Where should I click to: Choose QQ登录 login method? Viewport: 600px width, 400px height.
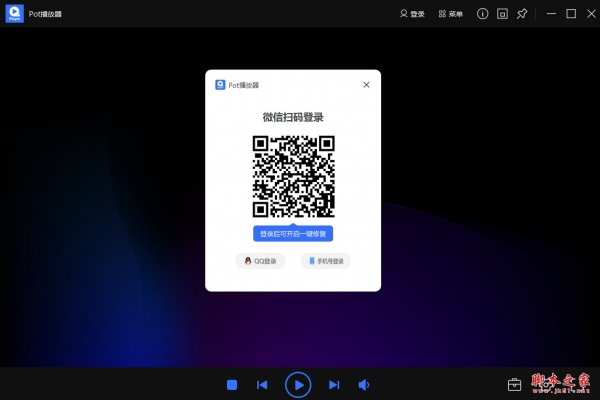260,261
